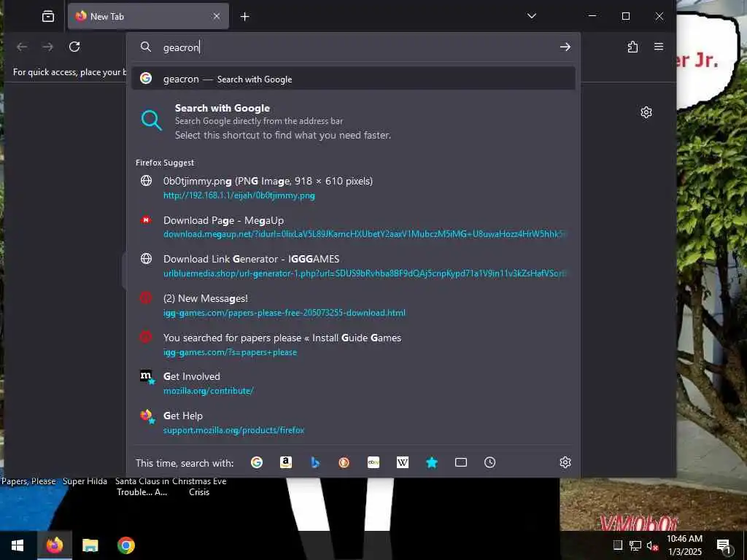
Task: Open Get Help bookmark suggestion
Action: point(353,422)
